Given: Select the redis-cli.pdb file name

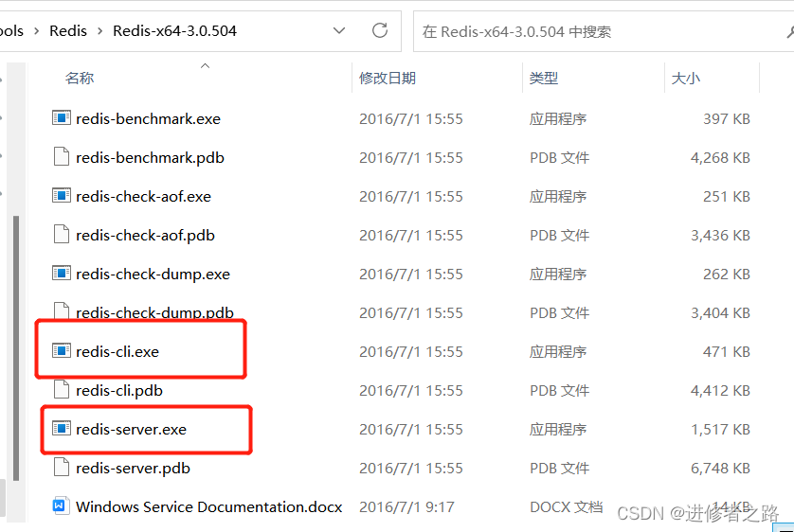Looking at the screenshot, I should (119, 390).
